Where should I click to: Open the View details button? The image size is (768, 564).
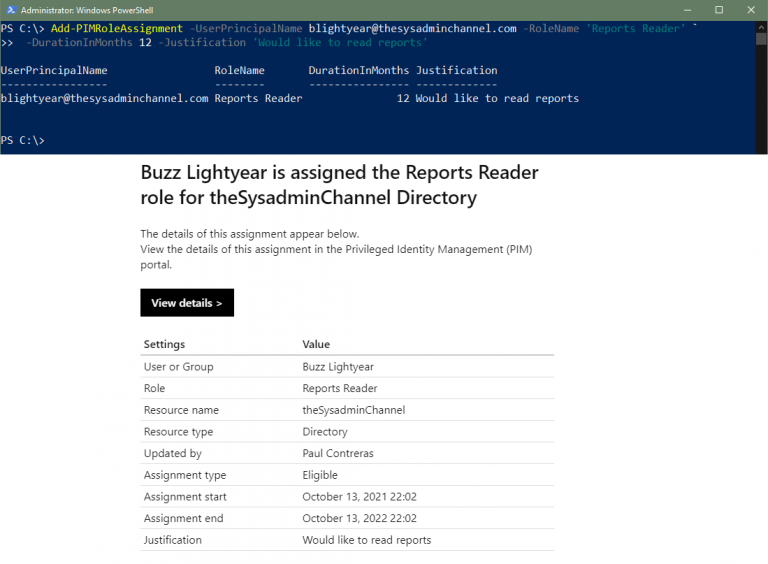(187, 303)
